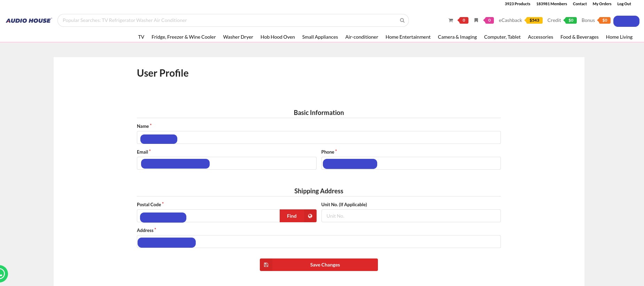Open the Camera & Imaging category
The image size is (644, 286).
pyautogui.click(x=457, y=37)
